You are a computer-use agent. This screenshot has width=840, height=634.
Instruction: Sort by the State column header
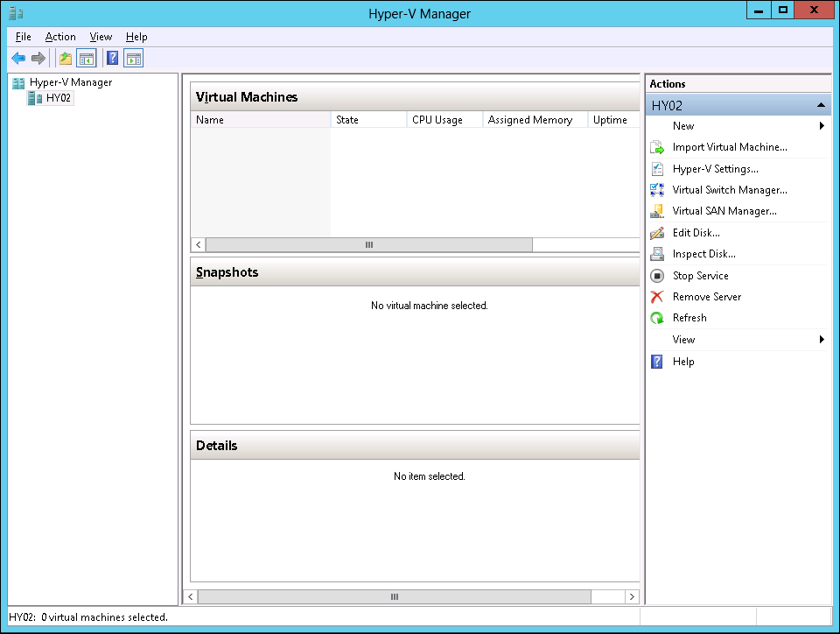pos(369,120)
